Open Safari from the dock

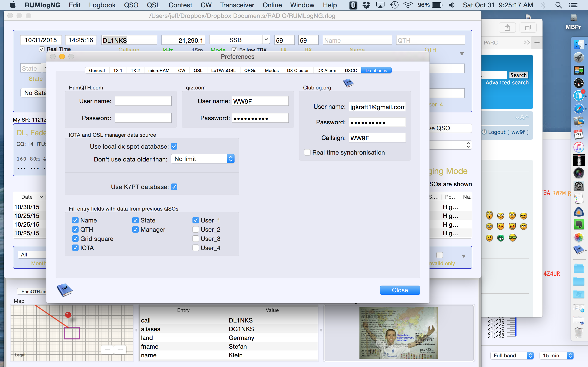coord(579,108)
